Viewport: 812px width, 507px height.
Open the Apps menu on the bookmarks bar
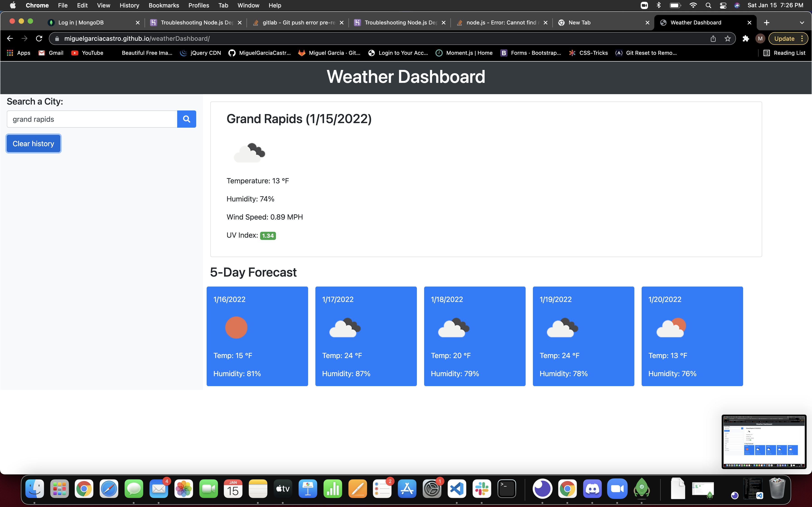pos(18,53)
